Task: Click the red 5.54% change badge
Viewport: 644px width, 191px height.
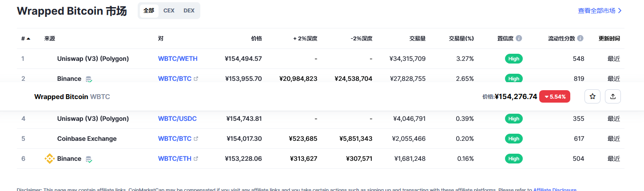Action: 554,96
